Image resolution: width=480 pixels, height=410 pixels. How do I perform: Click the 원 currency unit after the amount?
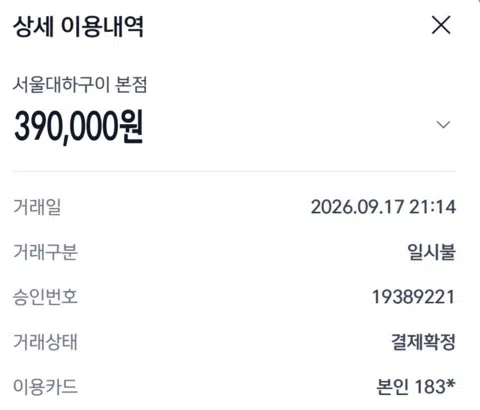(x=131, y=127)
